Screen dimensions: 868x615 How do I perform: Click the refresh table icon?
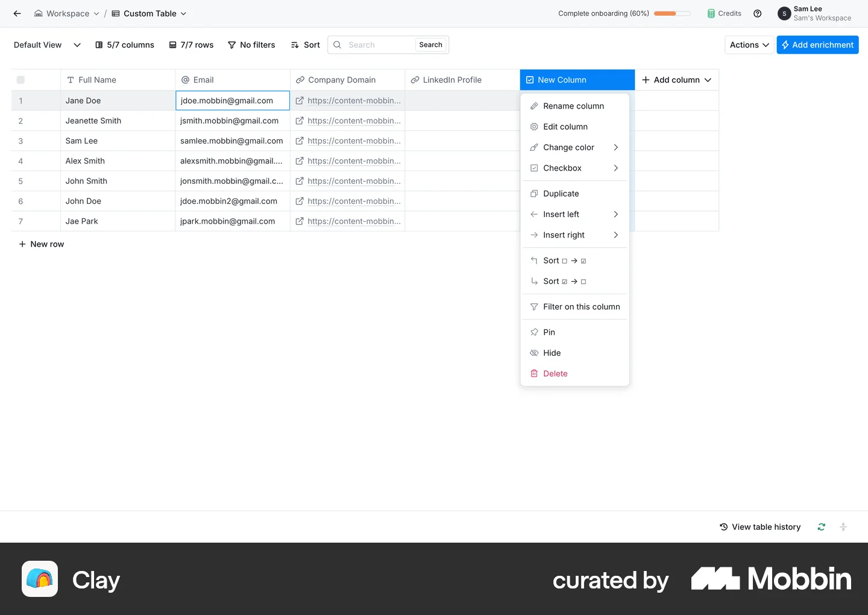tap(821, 527)
